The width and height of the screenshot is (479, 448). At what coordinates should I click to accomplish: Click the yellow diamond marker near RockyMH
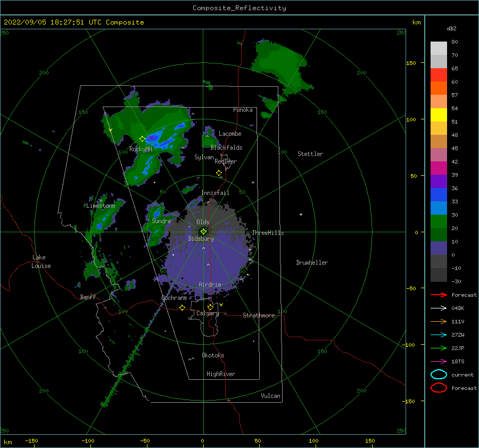pos(142,139)
